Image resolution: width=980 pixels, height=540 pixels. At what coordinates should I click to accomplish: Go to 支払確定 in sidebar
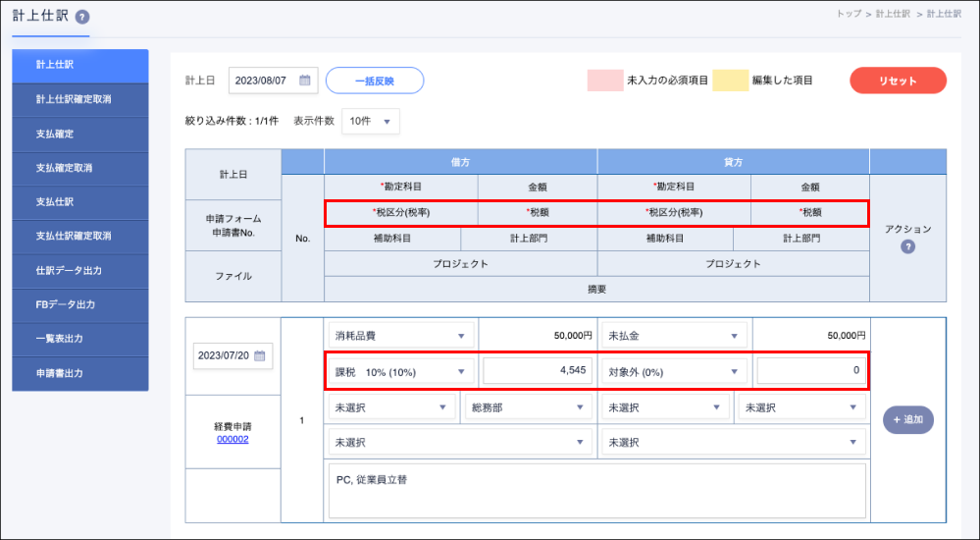click(x=80, y=134)
